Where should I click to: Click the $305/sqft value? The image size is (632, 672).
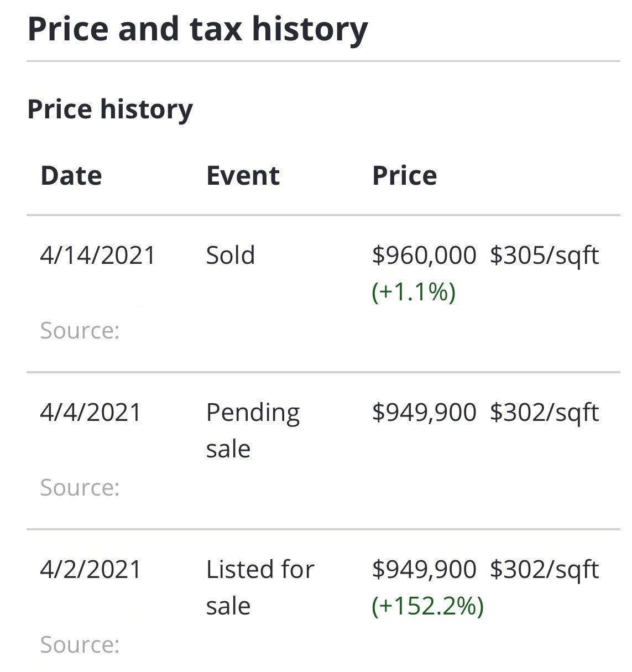coord(544,256)
